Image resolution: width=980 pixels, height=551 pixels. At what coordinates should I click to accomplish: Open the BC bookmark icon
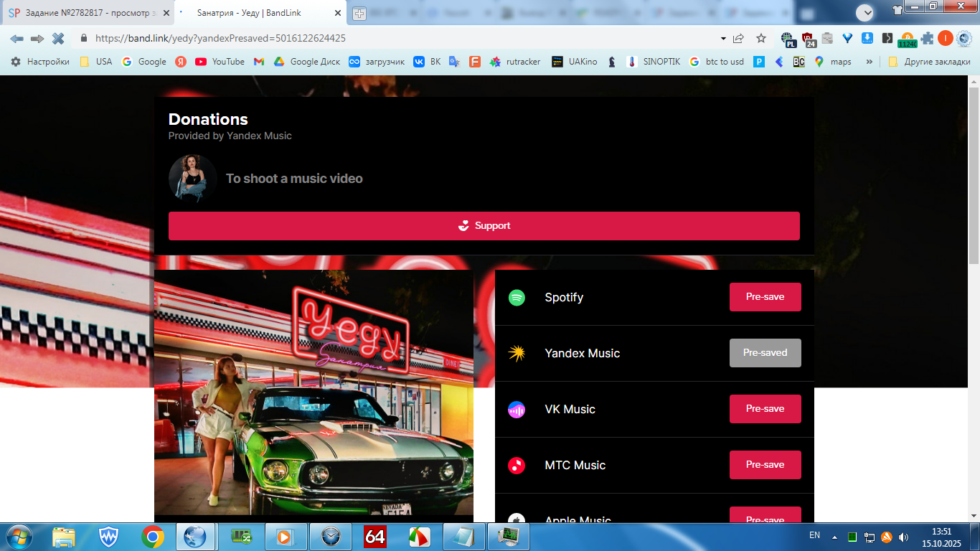click(x=798, y=62)
